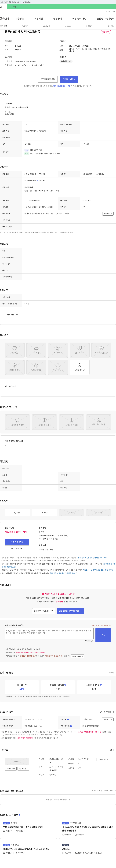Select the 차량유지비 welfare icon
116x868 pixels.
coord(58,350)
